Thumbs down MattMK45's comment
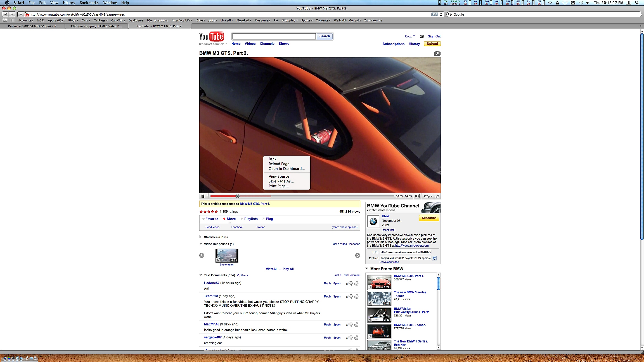644x362 pixels. 351,325
